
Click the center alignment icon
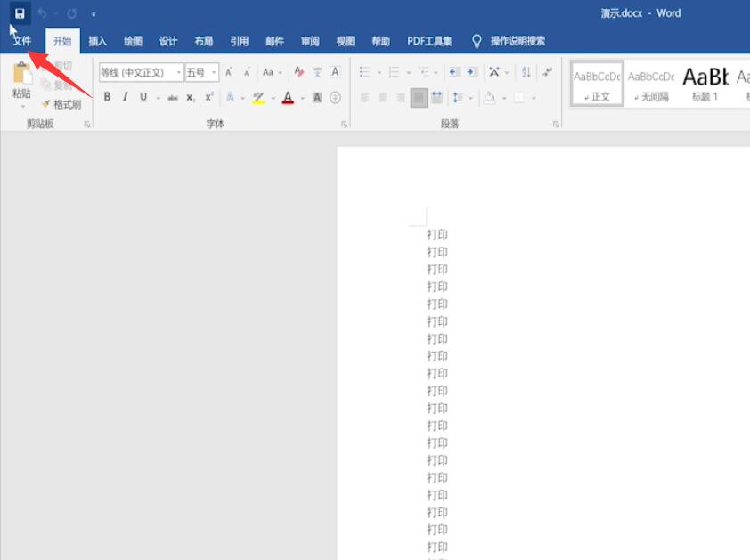tap(383, 98)
